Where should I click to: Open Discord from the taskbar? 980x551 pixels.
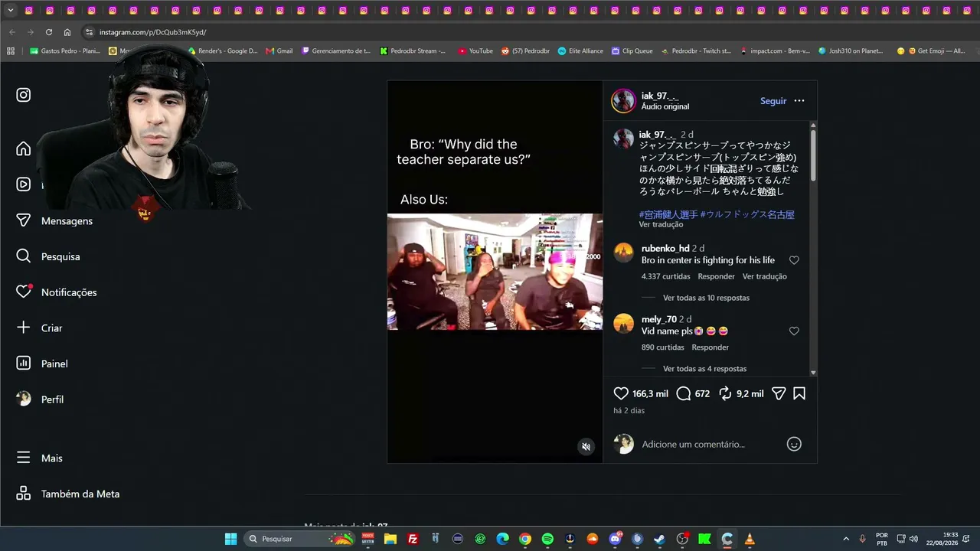click(x=615, y=539)
